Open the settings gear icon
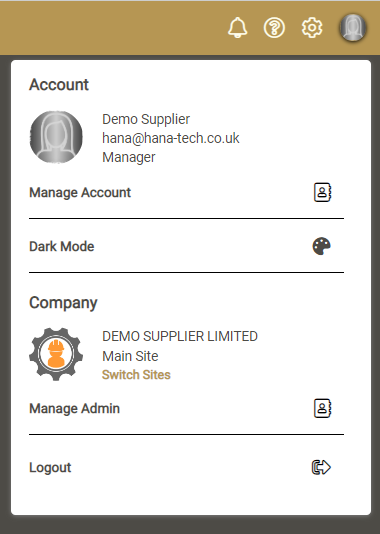Screen dimensions: 380x534 (x=312, y=28)
